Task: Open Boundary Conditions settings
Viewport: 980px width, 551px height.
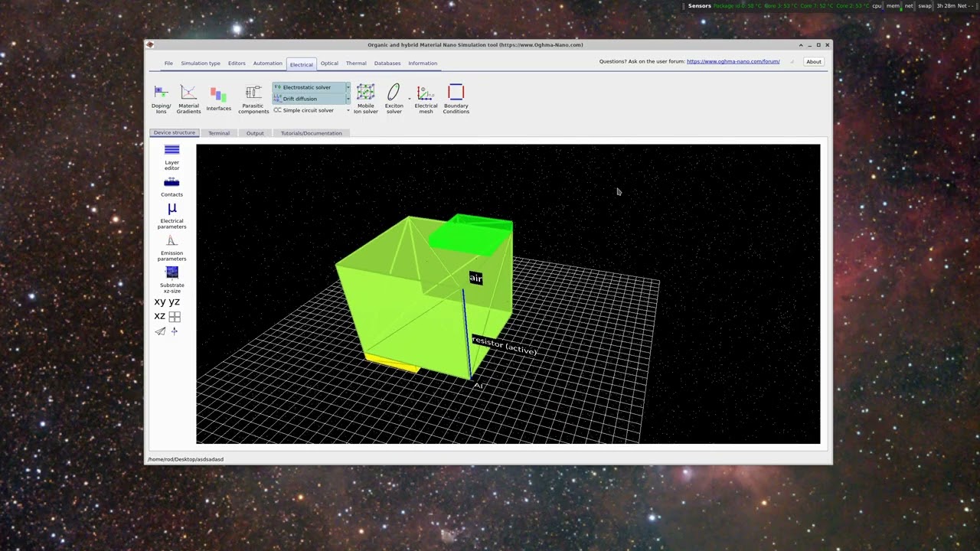Action: [x=456, y=99]
